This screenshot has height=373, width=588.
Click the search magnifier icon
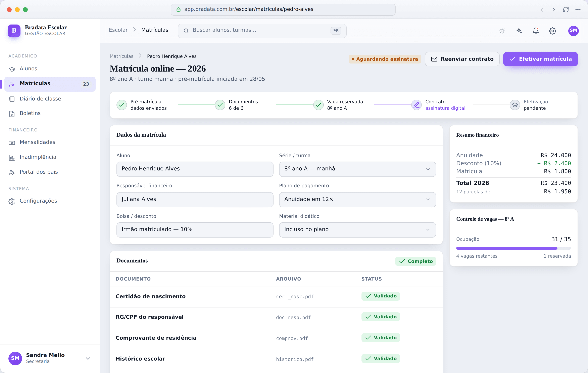(x=186, y=31)
